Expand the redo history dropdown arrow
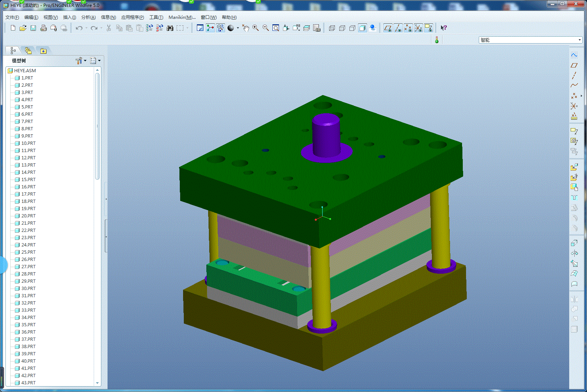 (x=101, y=28)
